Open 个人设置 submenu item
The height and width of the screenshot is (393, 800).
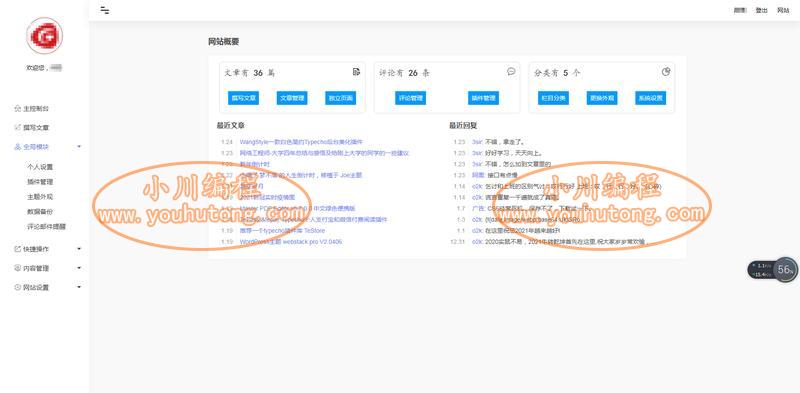tap(40, 167)
